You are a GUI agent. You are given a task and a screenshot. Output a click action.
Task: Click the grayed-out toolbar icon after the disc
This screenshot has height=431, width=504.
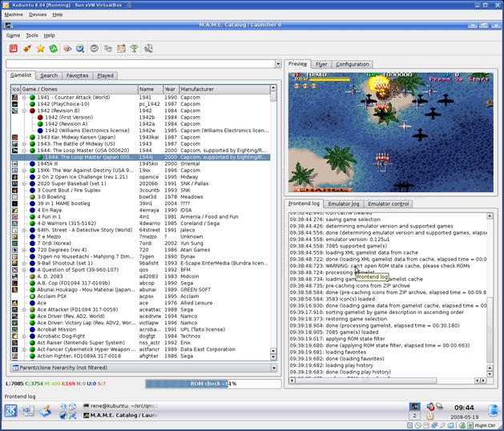pos(107,49)
